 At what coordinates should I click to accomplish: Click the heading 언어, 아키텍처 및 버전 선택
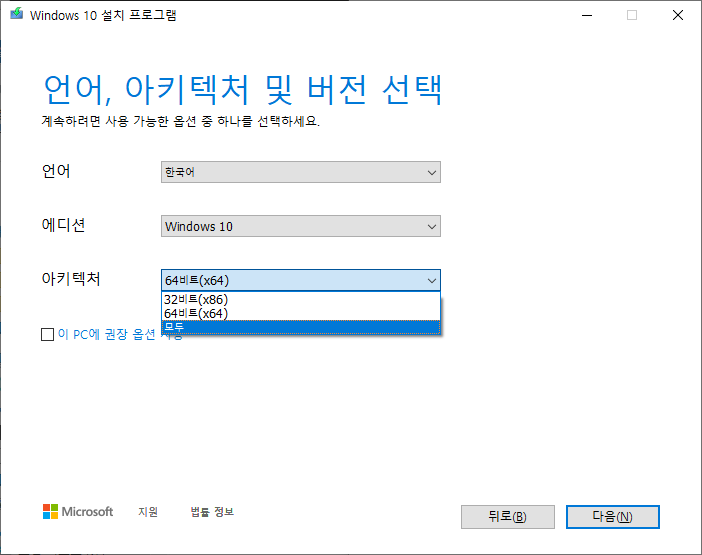pyautogui.click(x=243, y=90)
